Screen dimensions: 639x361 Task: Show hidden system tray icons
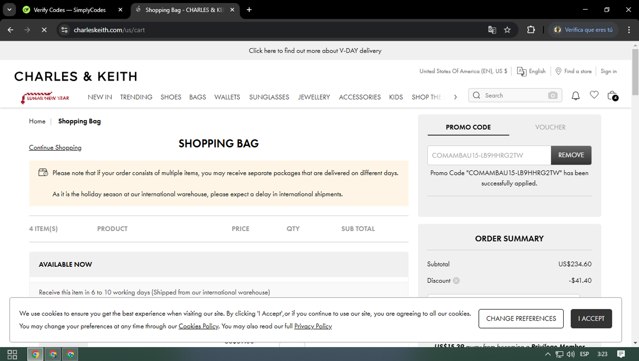coord(548,354)
